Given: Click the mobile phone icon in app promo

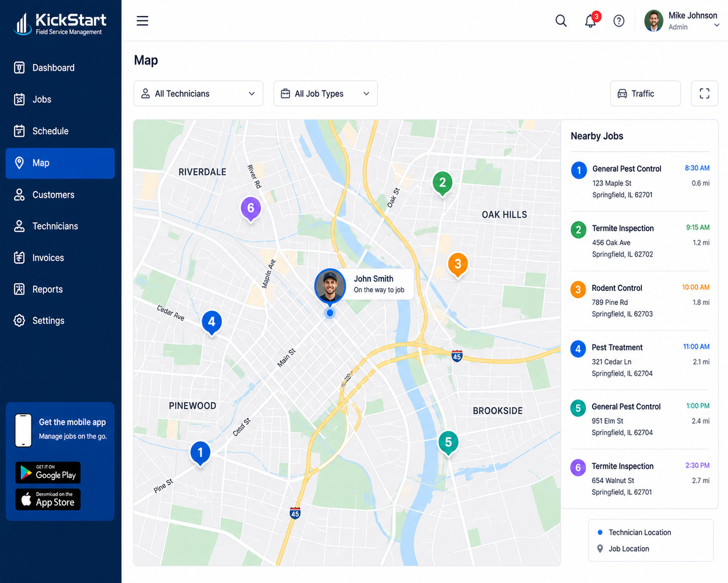Looking at the screenshot, I should pos(23,430).
